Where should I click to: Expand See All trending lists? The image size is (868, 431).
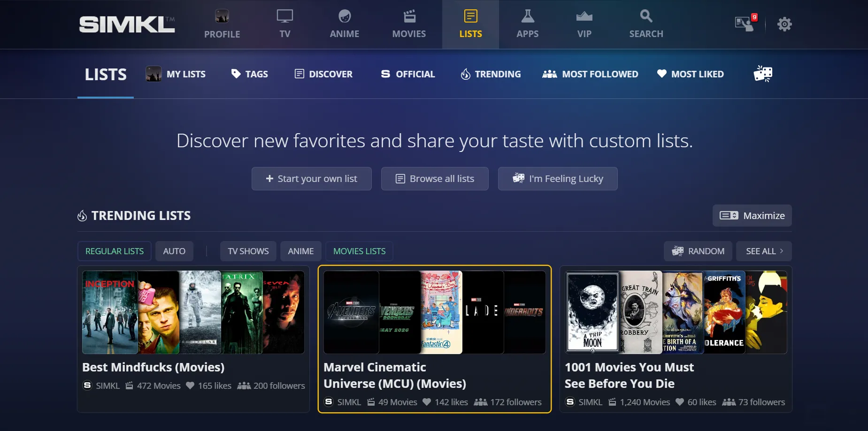[x=764, y=251]
